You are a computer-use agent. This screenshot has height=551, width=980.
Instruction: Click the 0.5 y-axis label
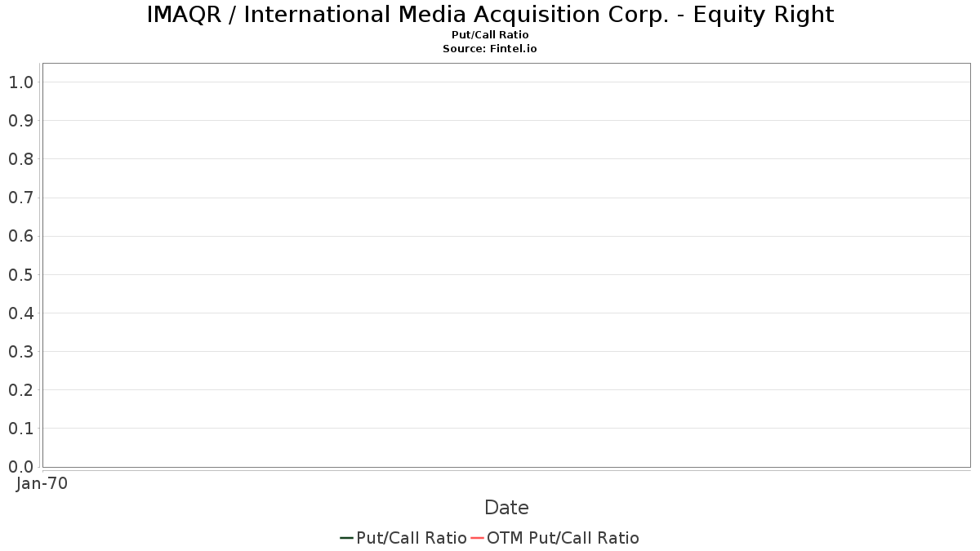coord(21,275)
